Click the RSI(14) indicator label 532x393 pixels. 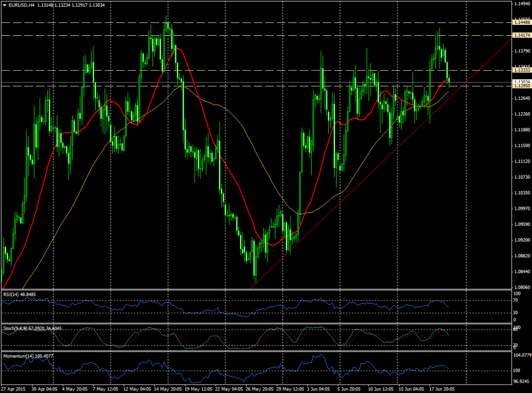pos(12,294)
